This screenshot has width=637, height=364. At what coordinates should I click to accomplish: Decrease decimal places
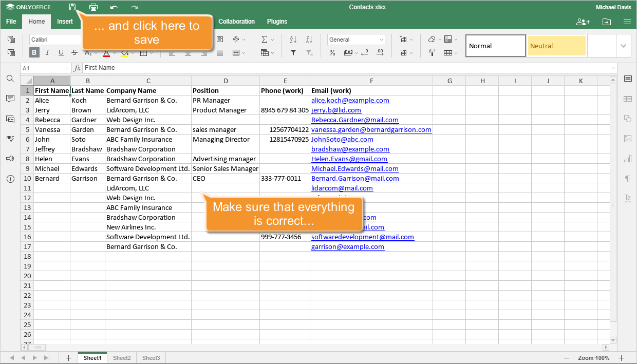[x=364, y=52]
